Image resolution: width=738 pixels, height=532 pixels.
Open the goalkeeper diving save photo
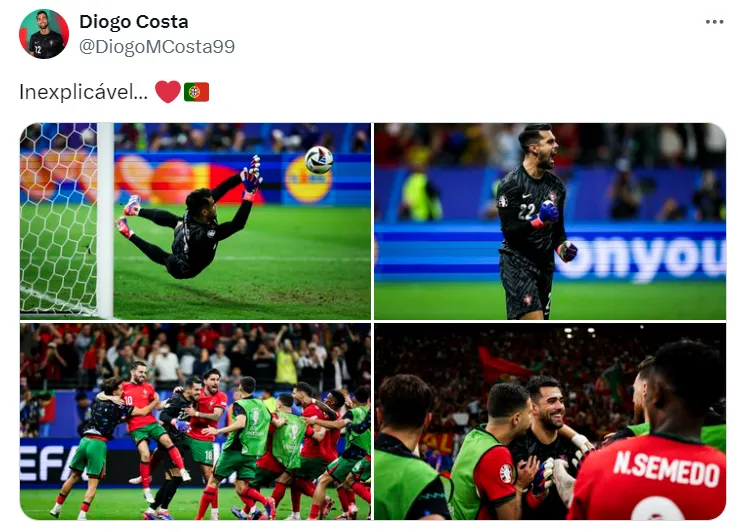(x=195, y=221)
